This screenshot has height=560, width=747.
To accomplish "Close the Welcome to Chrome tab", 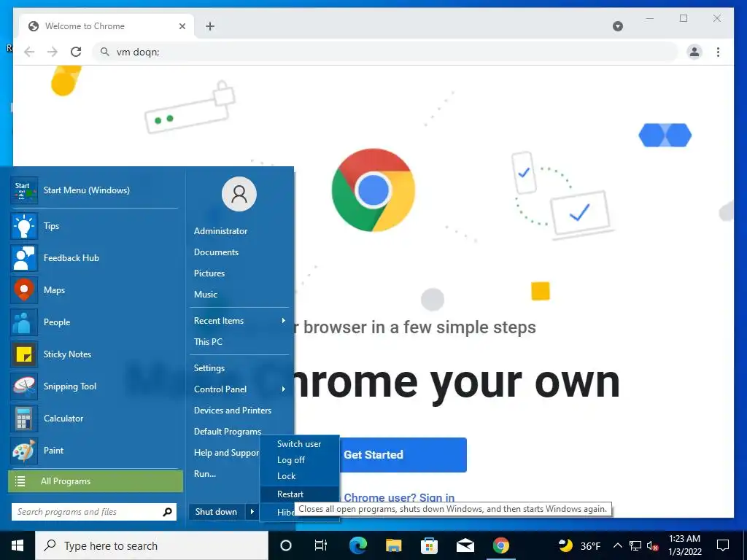I will [x=182, y=26].
